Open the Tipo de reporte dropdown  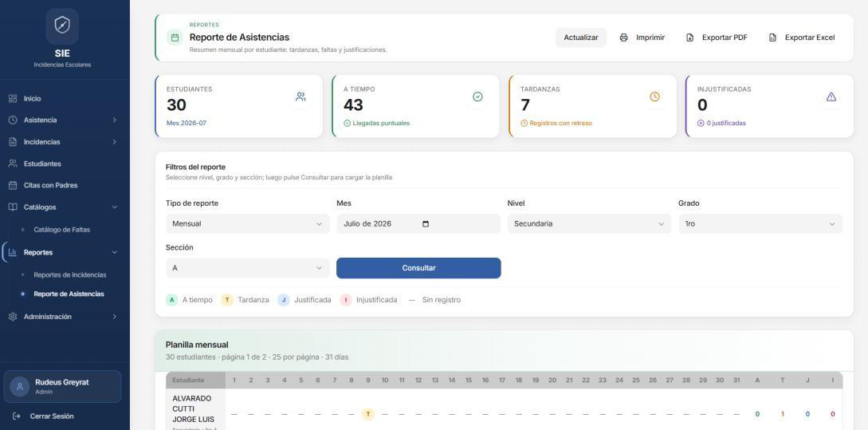tap(247, 224)
